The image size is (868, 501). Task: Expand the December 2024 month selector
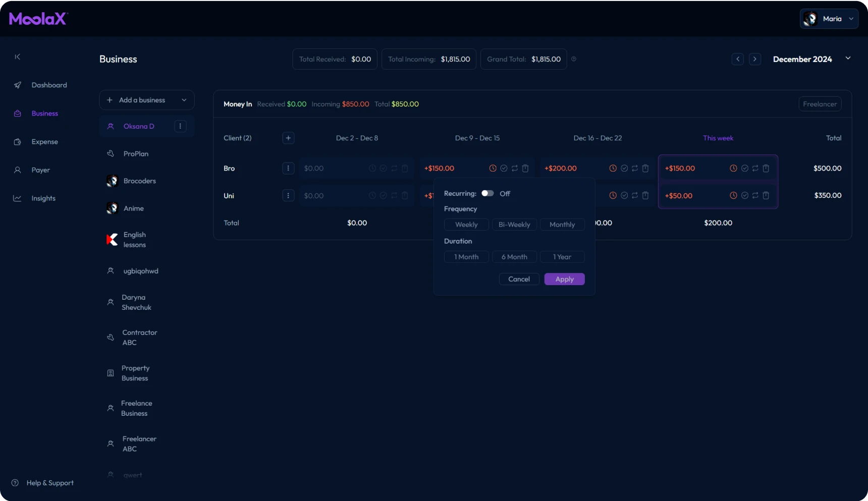coord(848,59)
